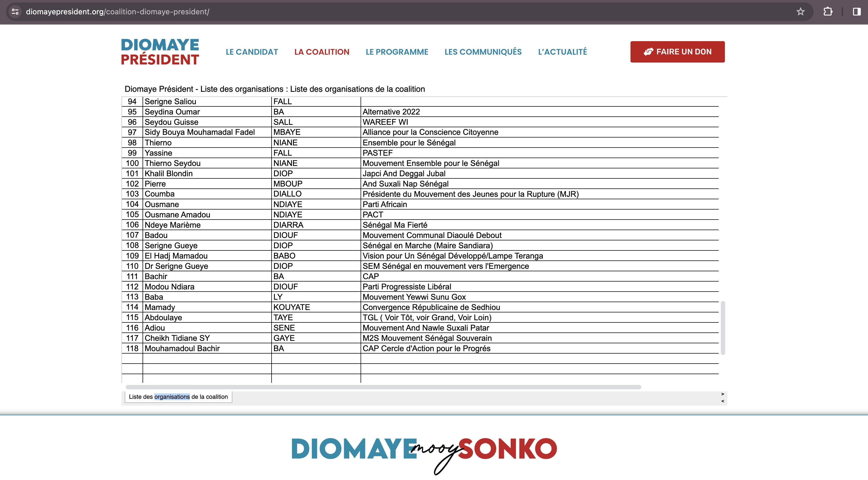Go to the Le Programme page
The height and width of the screenshot is (480, 868).
click(397, 52)
